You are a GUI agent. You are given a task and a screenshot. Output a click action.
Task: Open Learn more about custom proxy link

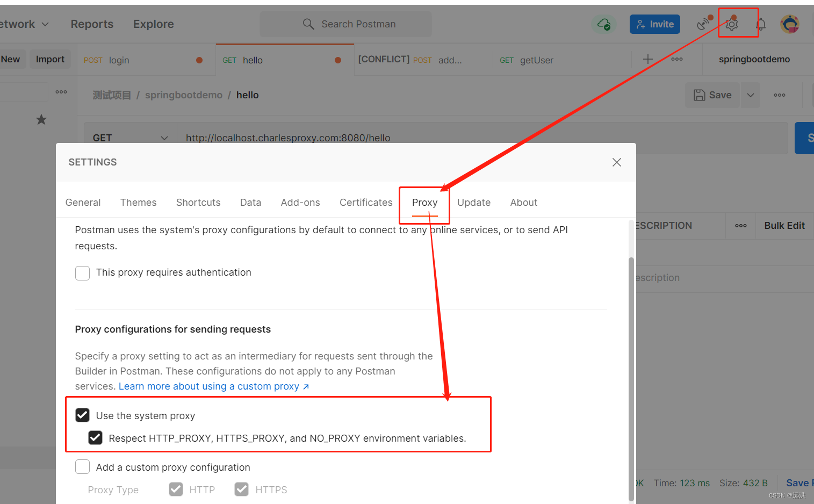pyautogui.click(x=214, y=386)
